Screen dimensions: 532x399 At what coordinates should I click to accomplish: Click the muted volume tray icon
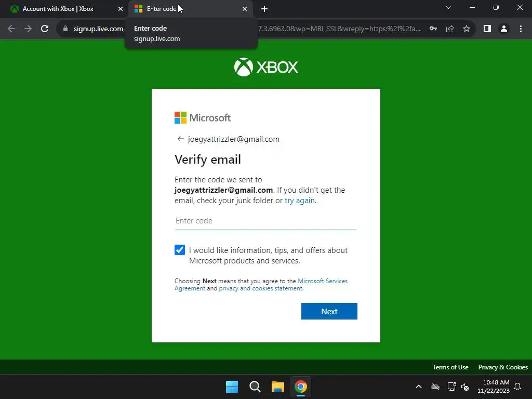(465, 387)
